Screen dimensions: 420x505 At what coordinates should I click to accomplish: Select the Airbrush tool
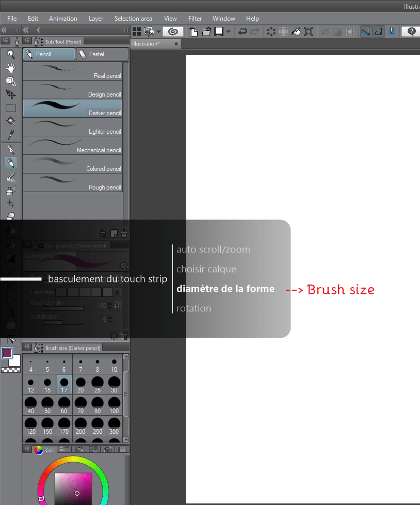click(11, 190)
